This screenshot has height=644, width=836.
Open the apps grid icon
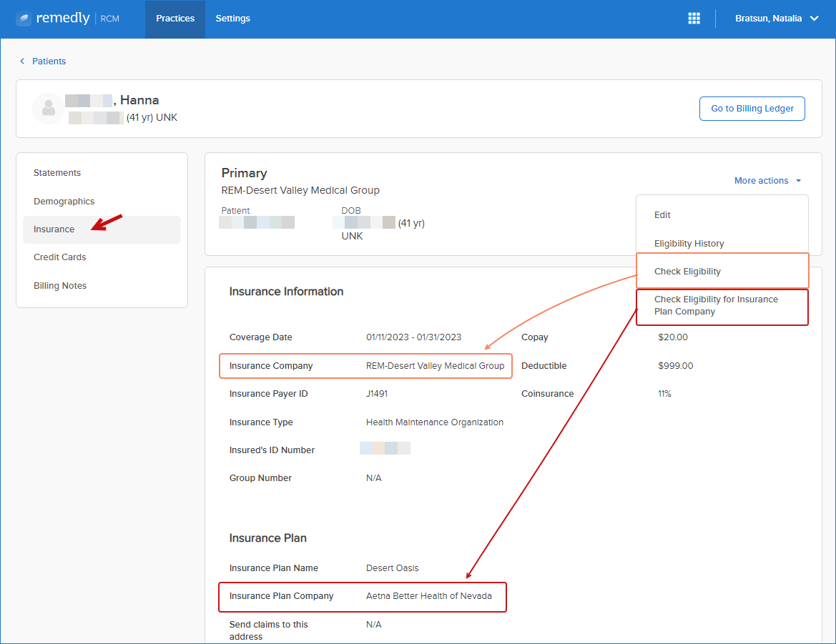pyautogui.click(x=694, y=18)
